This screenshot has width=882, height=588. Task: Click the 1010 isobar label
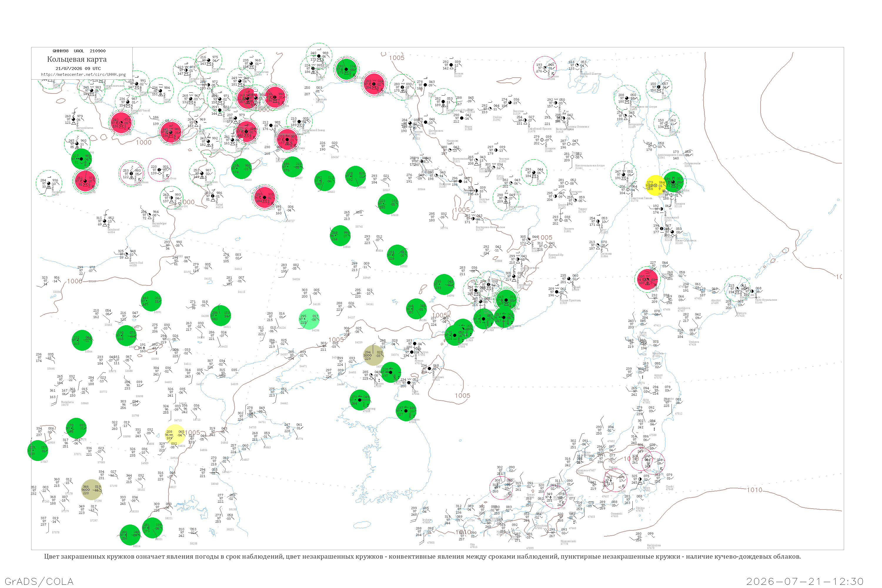pyautogui.click(x=754, y=490)
